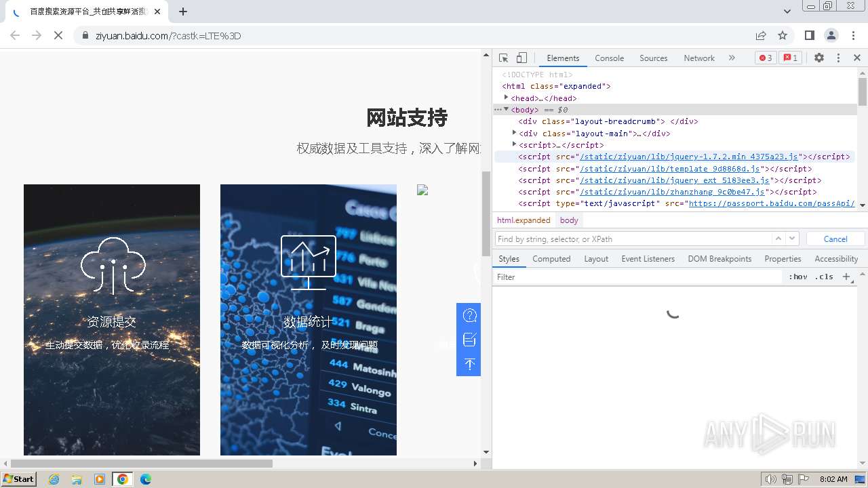868x488 pixels.
Task: Open the tab search dropdown
Action: point(787,12)
